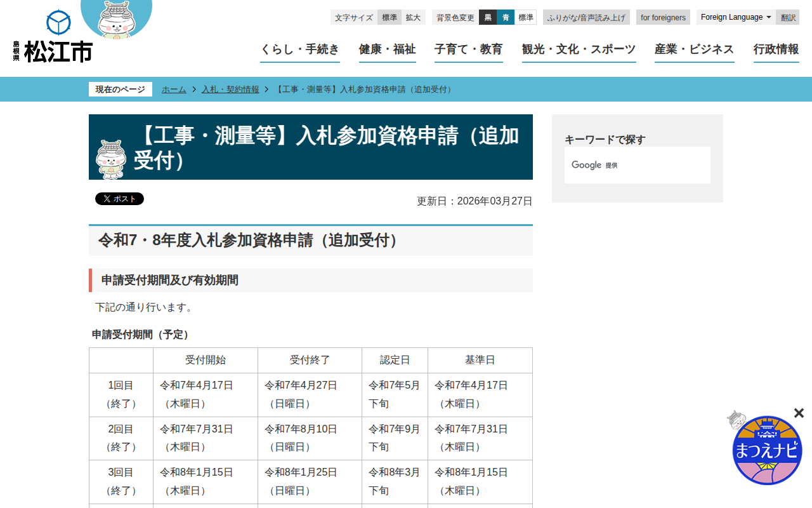The height and width of the screenshot is (508, 812).
Task: Open the まつえナビ floating badge
Action: click(766, 449)
